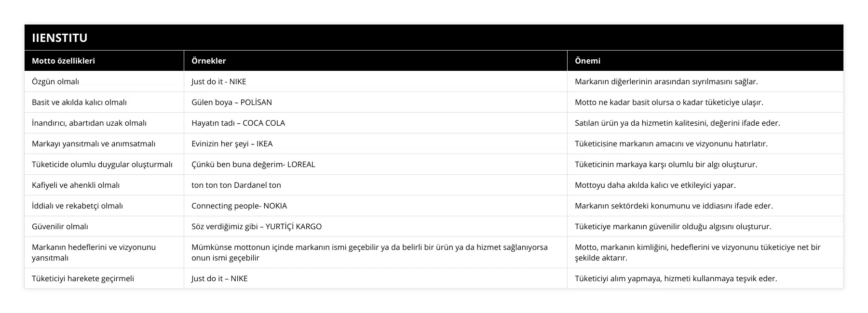Select the 'ton ton ton Dardanel ton' cell
The height and width of the screenshot is (313, 868).
[236, 185]
